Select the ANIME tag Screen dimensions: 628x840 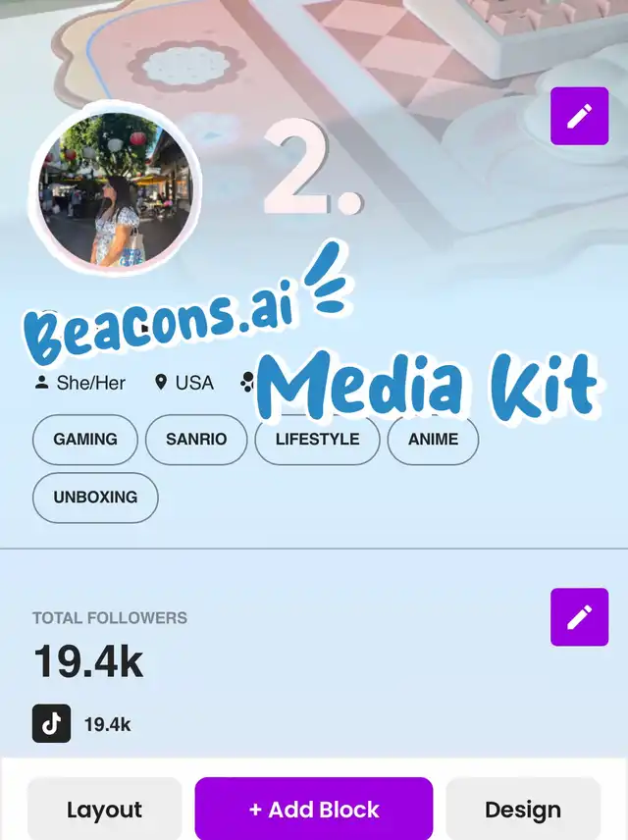pos(433,440)
